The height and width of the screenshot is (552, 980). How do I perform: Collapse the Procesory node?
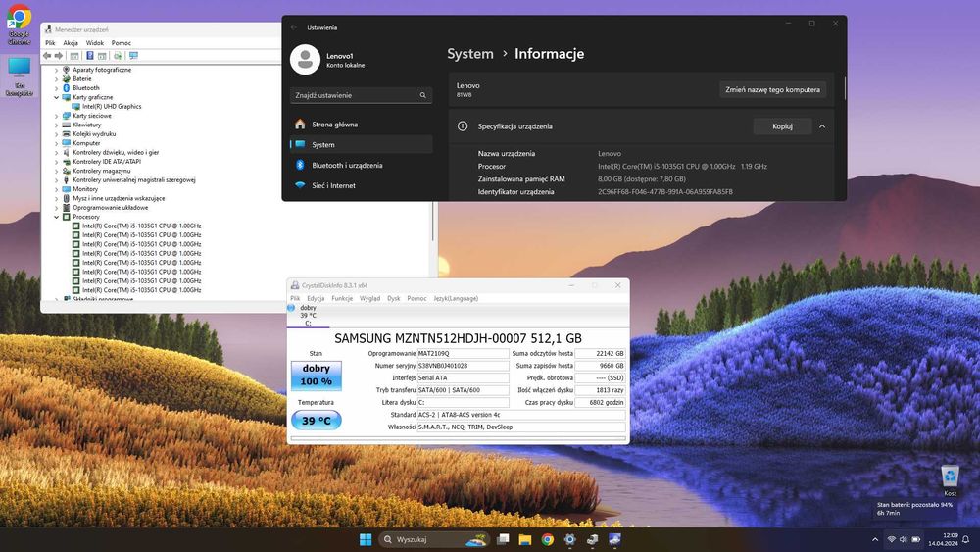coord(56,217)
